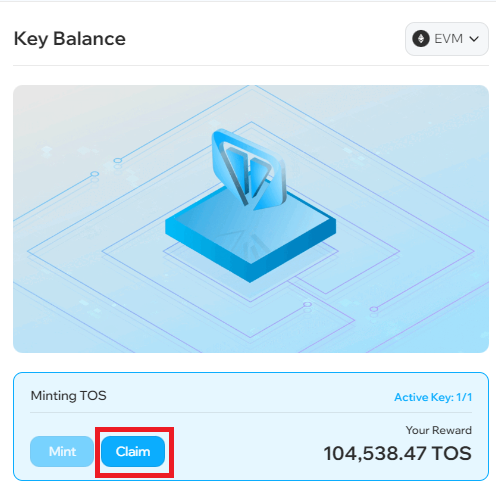Click the TOS shield logo in the banner
Screen dimensions: 496x490
click(x=249, y=170)
